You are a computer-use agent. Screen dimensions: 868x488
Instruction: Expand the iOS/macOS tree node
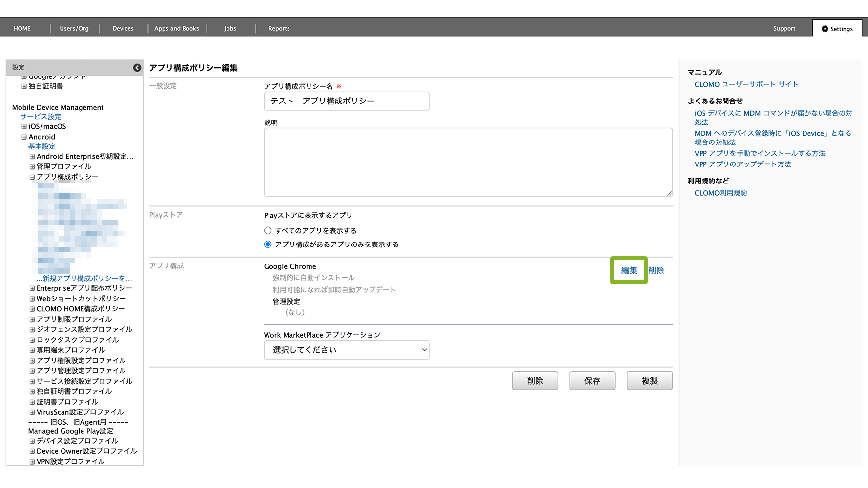(24, 127)
